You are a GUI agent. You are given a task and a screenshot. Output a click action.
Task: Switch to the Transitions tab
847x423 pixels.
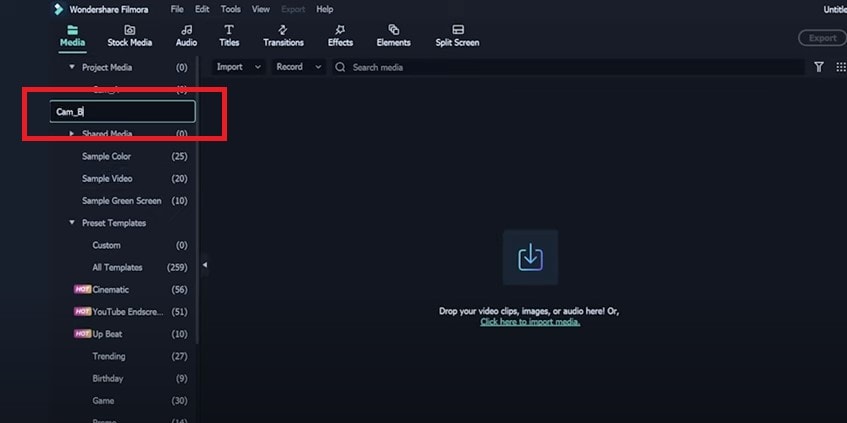click(284, 36)
